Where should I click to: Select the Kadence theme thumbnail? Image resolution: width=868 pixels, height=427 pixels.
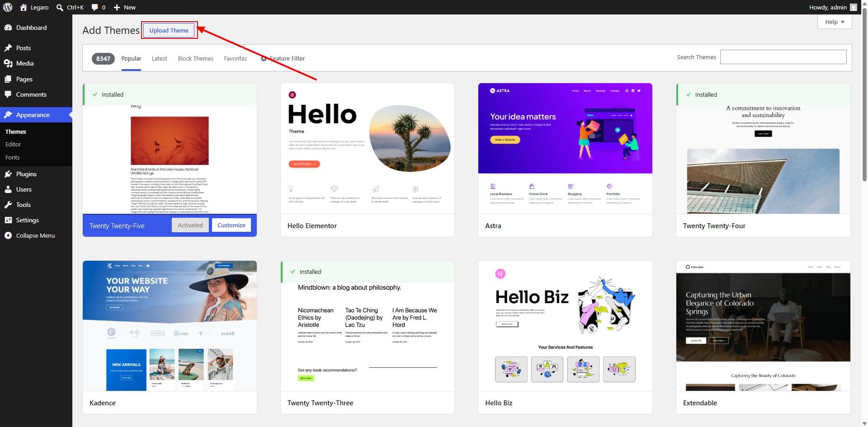(x=170, y=326)
